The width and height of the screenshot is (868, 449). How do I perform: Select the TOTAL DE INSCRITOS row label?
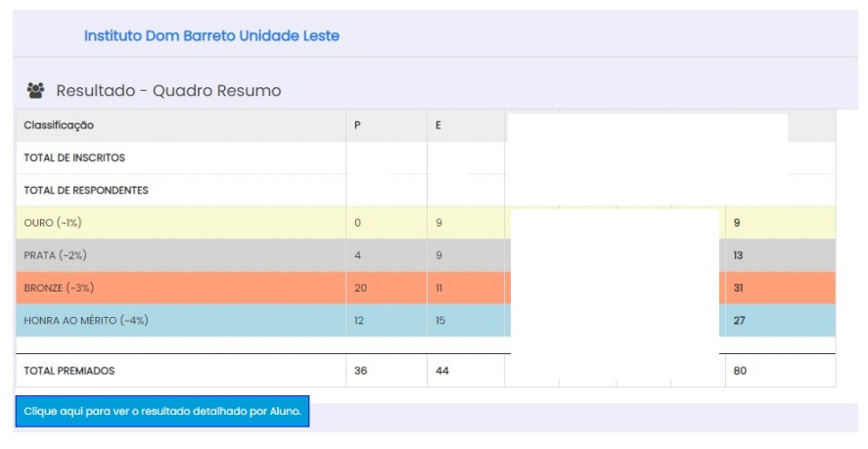74,157
